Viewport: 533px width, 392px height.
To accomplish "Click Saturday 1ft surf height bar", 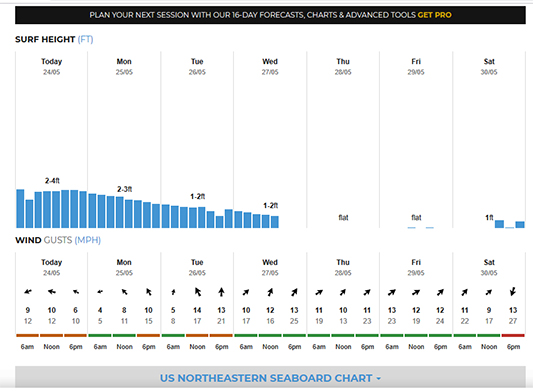I will (x=499, y=224).
